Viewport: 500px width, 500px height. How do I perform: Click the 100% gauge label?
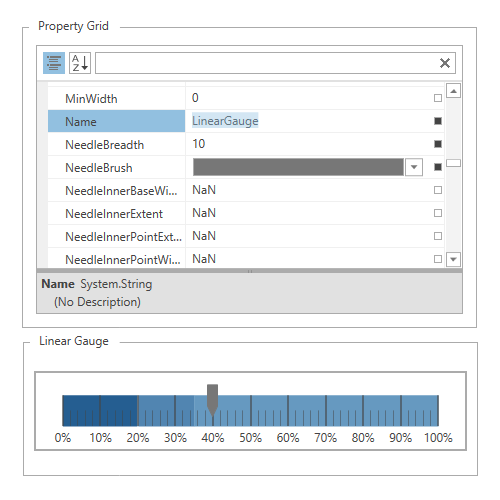tap(438, 437)
